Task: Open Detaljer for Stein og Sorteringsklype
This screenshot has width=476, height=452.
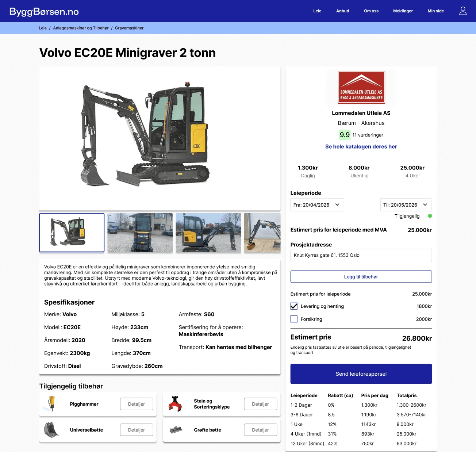Action: click(x=260, y=404)
